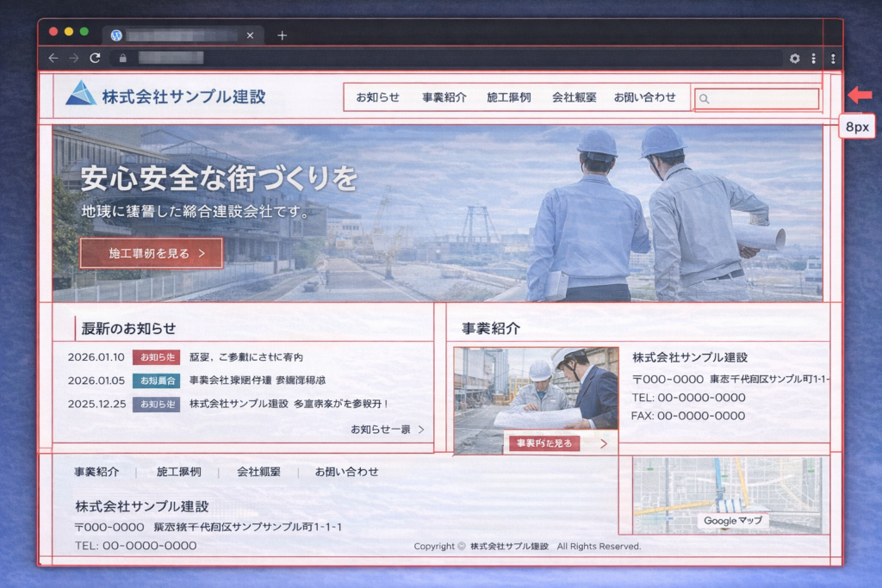Click the WordPress favicon on the browser tab

(x=115, y=35)
